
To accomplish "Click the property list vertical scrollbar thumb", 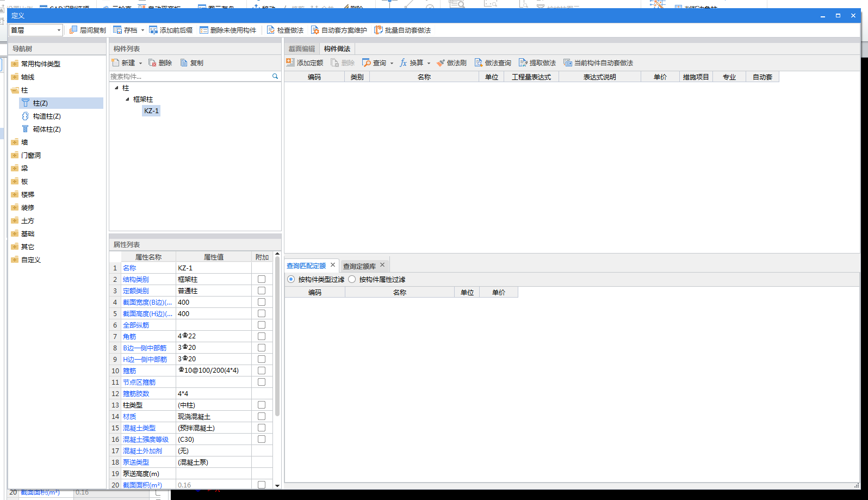I will tap(277, 337).
